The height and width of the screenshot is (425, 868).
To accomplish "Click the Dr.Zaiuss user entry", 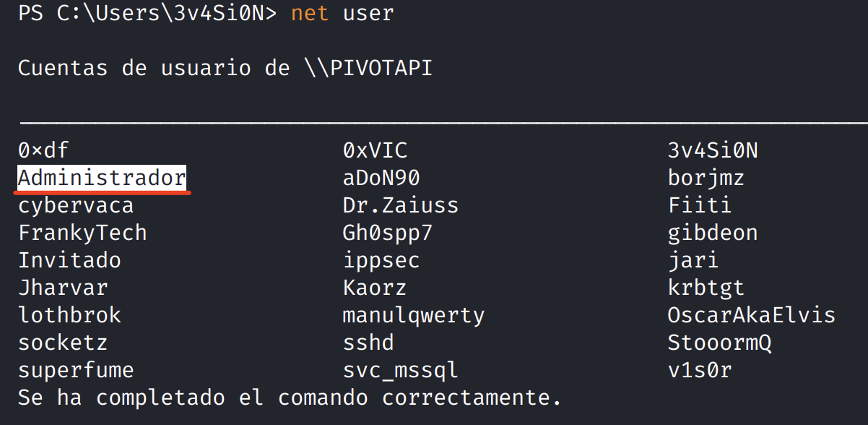I will (x=401, y=205).
